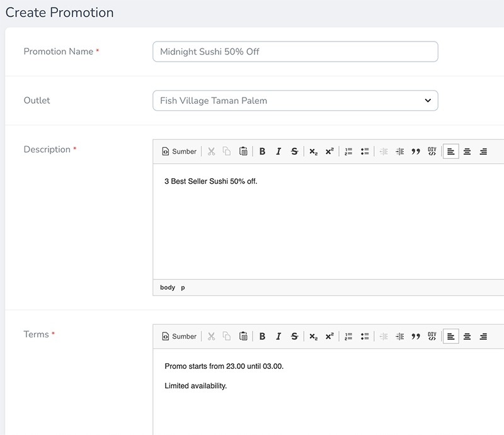Apply Superscript in the Description editor

(329, 152)
